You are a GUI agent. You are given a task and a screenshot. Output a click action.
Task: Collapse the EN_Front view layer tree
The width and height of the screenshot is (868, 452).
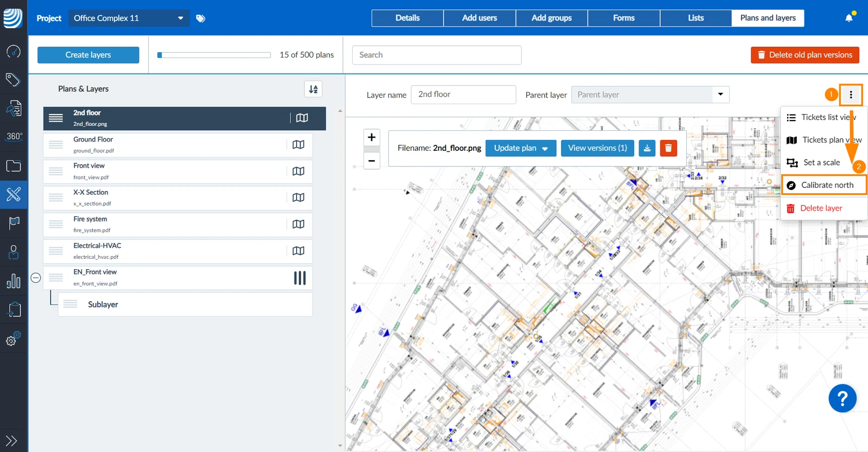(x=36, y=278)
